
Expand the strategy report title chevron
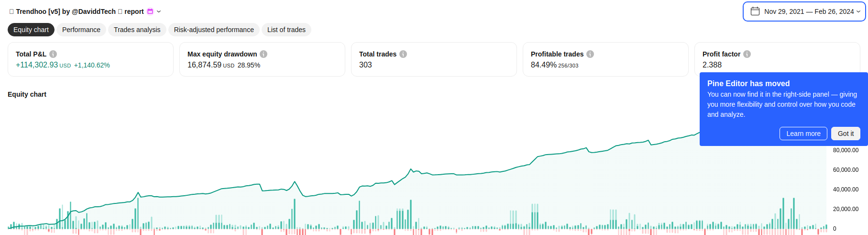(159, 11)
